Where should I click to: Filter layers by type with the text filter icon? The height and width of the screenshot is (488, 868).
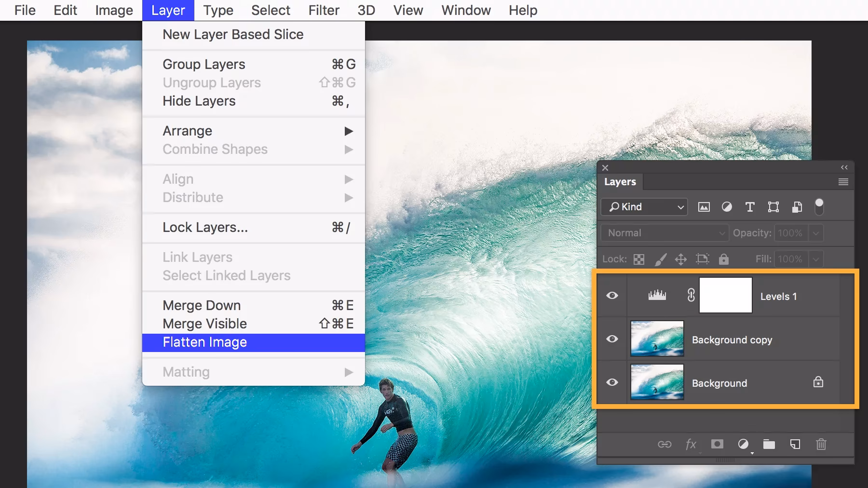click(x=750, y=207)
